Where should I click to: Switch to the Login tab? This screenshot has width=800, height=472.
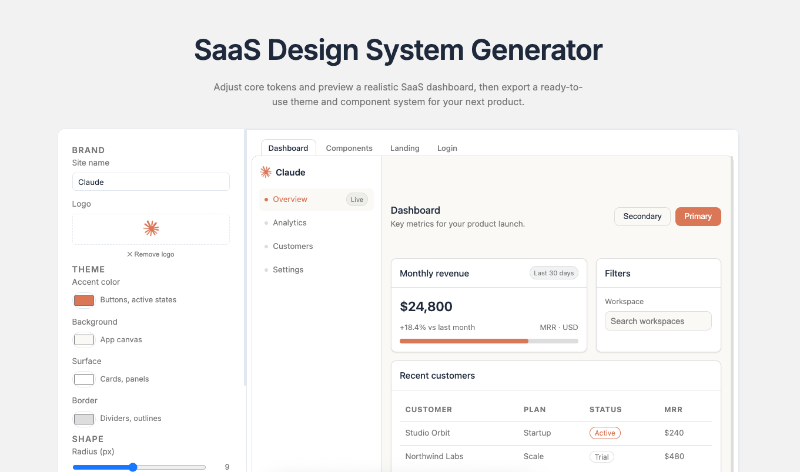point(447,148)
